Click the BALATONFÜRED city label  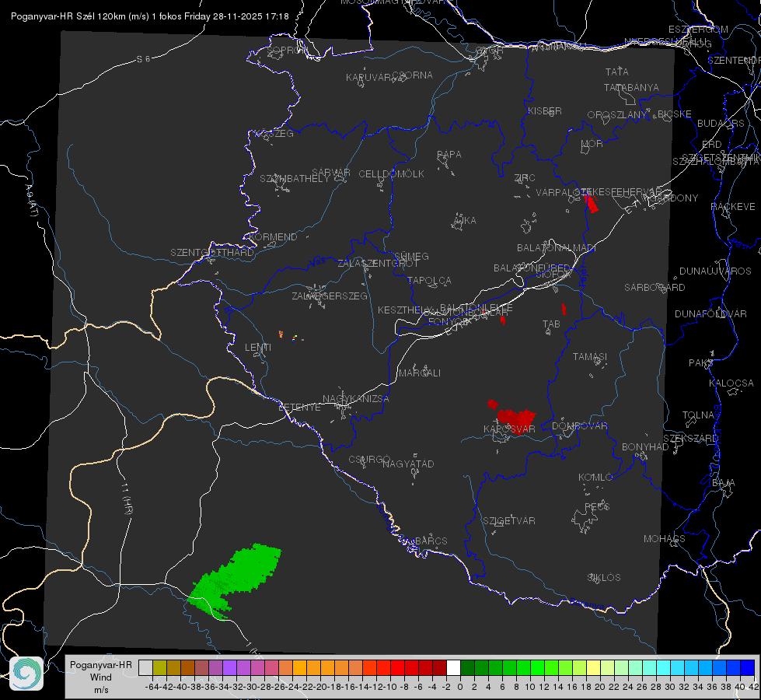pos(532,268)
